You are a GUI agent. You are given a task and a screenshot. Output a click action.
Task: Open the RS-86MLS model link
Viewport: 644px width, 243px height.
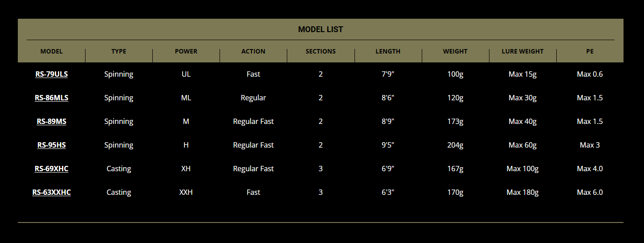coord(52,98)
